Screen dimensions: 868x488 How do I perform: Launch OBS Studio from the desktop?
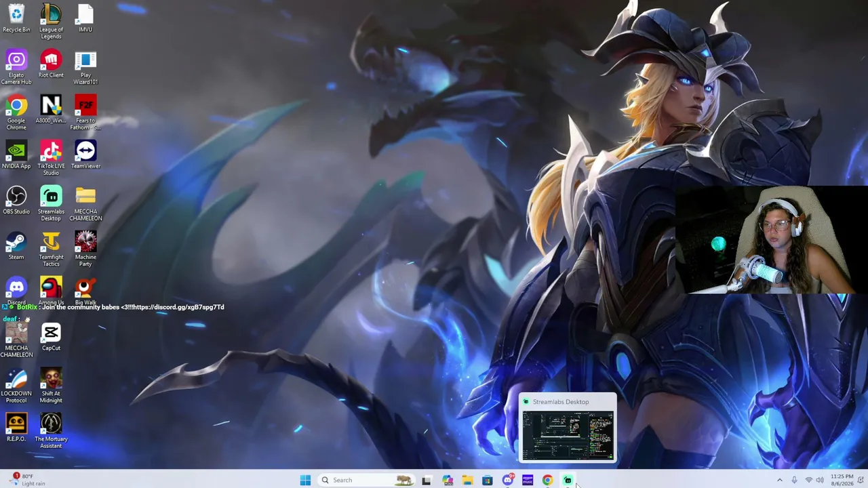[x=16, y=201]
